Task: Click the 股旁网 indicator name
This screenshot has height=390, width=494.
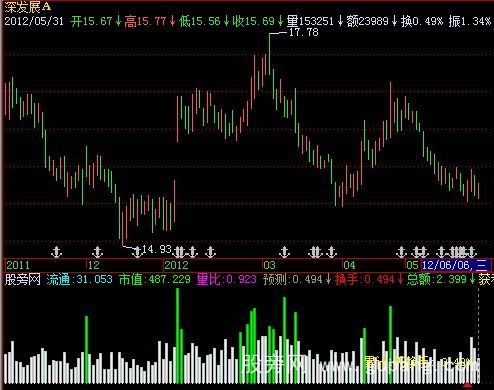Action: click(x=22, y=279)
